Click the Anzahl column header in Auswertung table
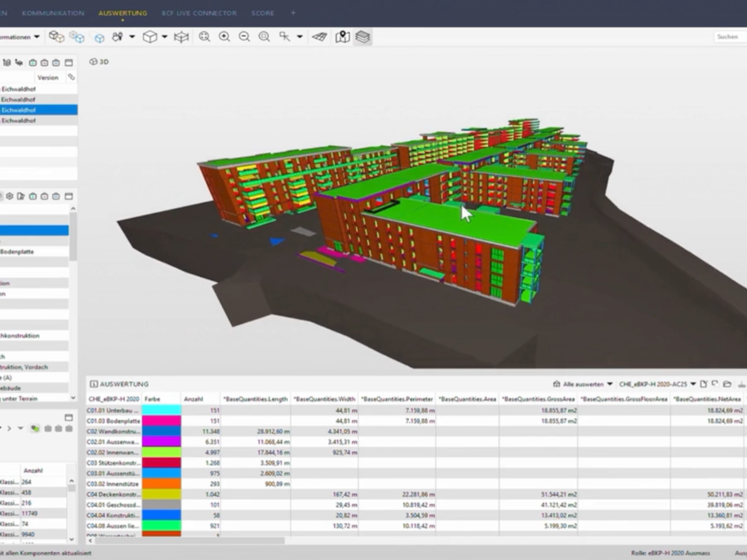 (x=194, y=399)
